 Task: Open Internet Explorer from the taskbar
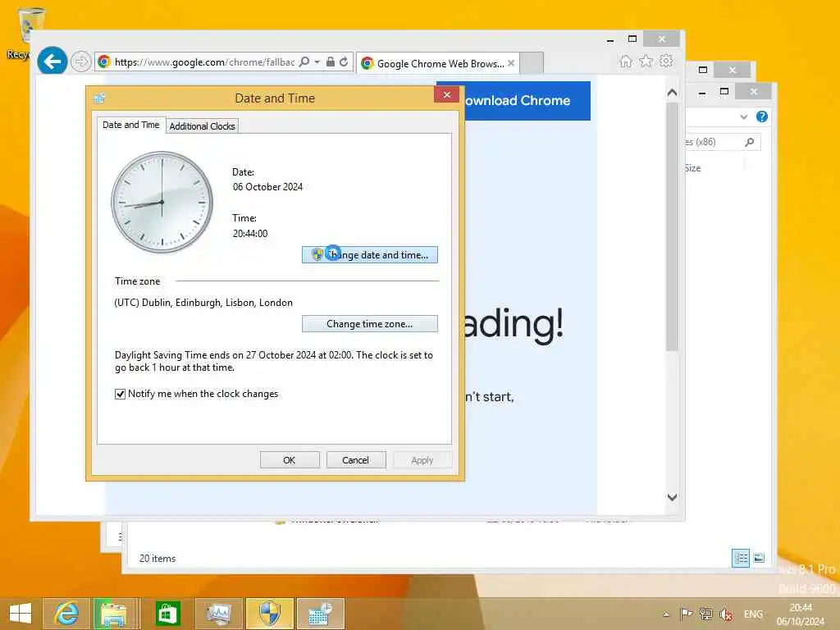click(x=66, y=614)
